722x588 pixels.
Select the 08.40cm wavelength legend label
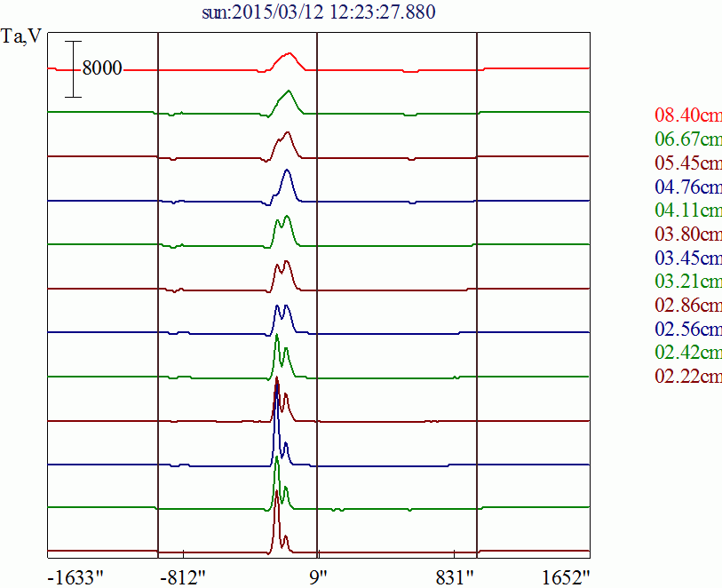tap(688, 115)
